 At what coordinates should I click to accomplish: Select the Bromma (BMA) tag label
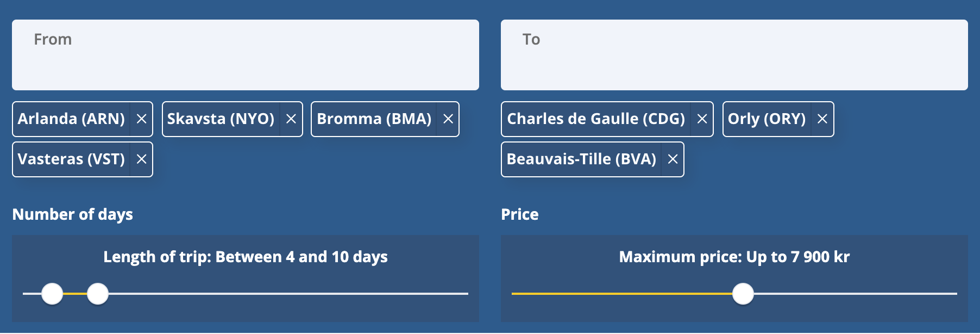(x=374, y=119)
